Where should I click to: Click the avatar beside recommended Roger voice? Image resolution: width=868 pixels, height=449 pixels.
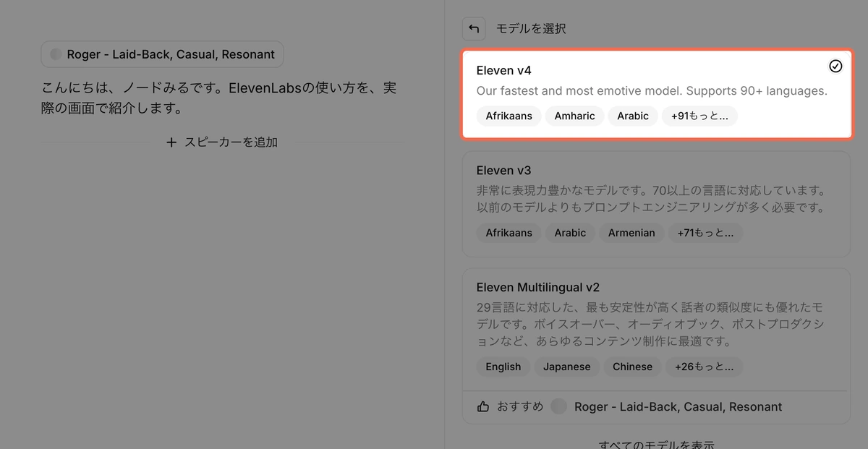(559, 407)
